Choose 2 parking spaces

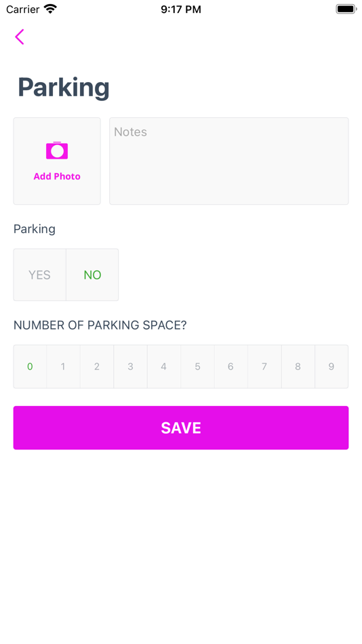click(97, 366)
